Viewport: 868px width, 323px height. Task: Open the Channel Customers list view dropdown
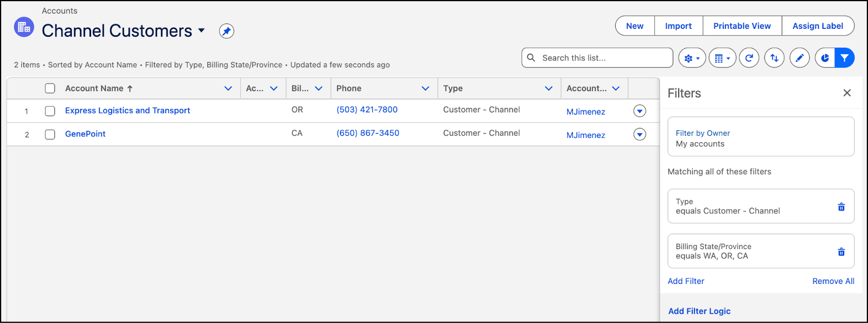tap(201, 30)
